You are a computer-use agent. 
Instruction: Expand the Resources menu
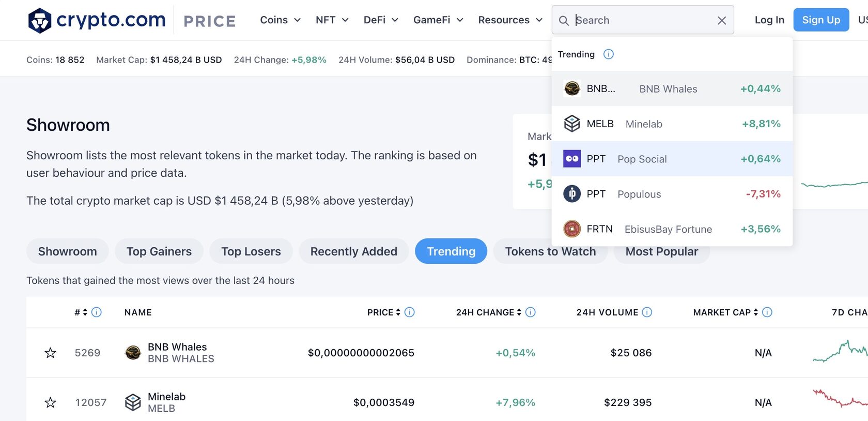click(510, 20)
